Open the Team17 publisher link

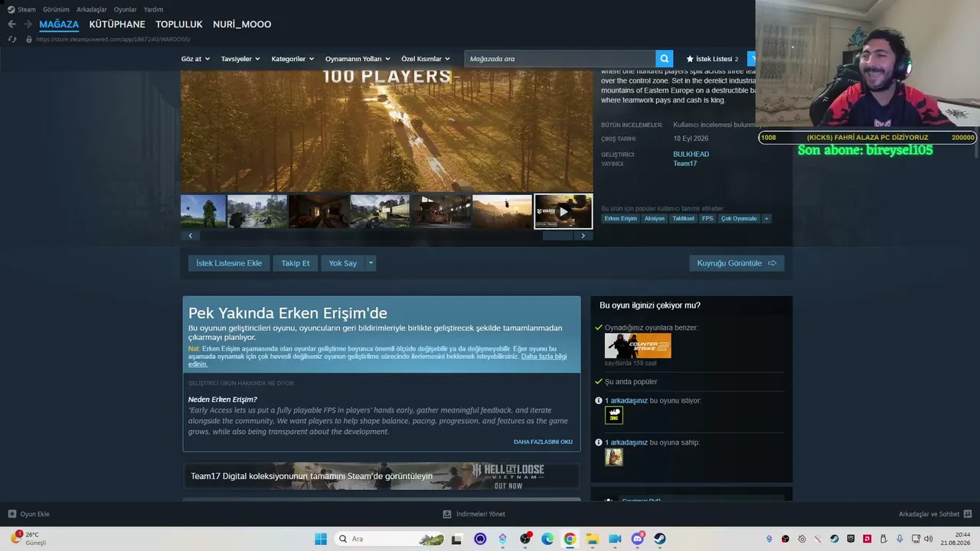[685, 164]
